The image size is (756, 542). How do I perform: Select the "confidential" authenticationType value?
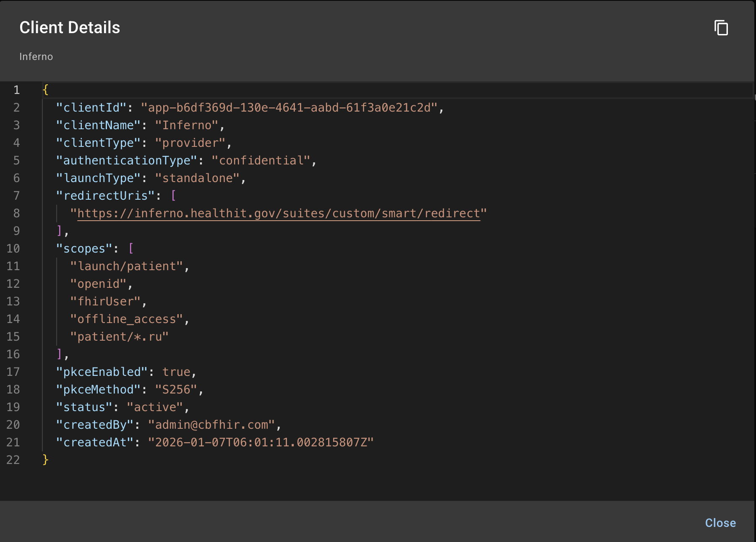click(261, 161)
